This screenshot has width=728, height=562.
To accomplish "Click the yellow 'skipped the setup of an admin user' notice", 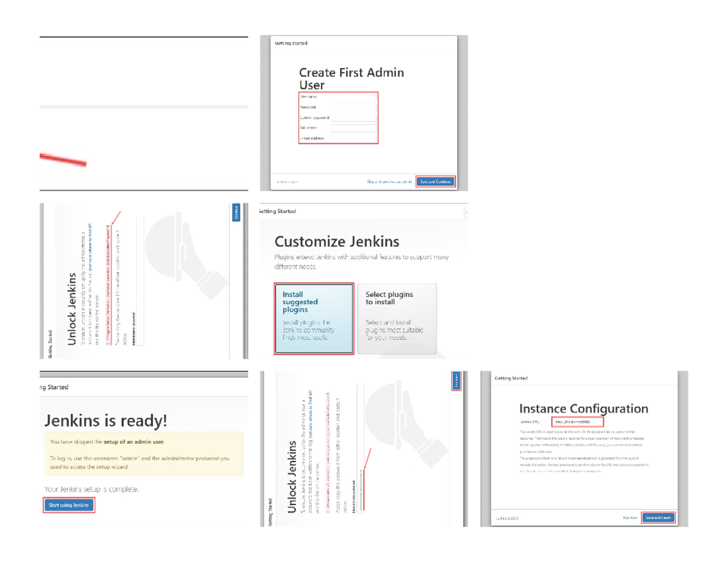I will click(144, 454).
